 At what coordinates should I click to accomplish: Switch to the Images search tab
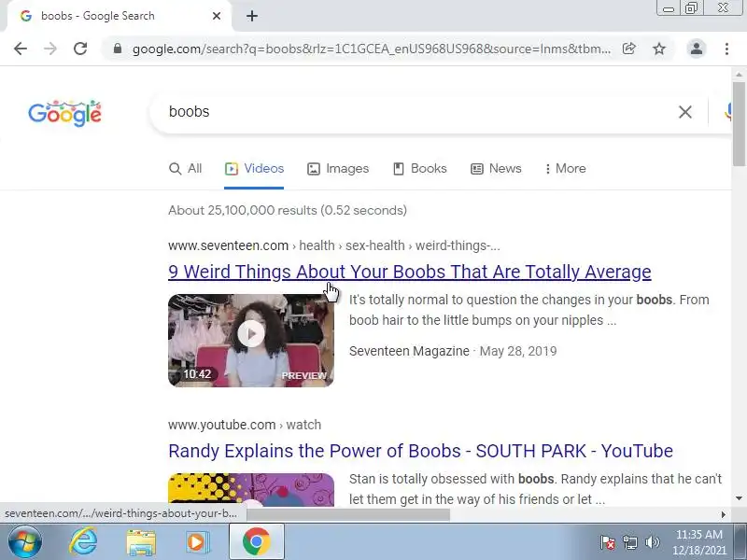click(x=338, y=169)
